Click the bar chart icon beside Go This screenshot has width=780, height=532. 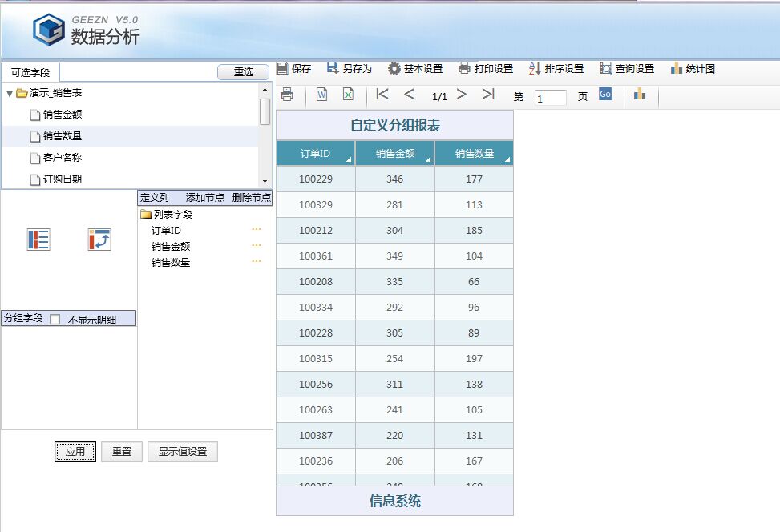(x=640, y=94)
